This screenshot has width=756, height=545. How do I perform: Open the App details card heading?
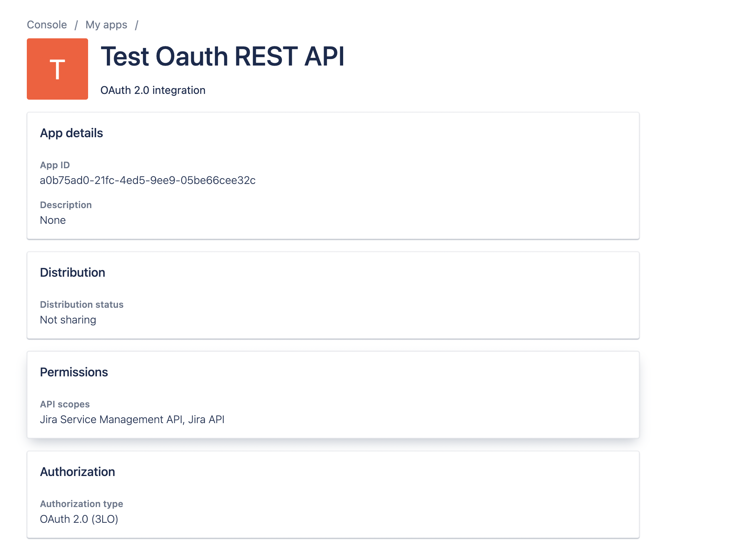(71, 133)
